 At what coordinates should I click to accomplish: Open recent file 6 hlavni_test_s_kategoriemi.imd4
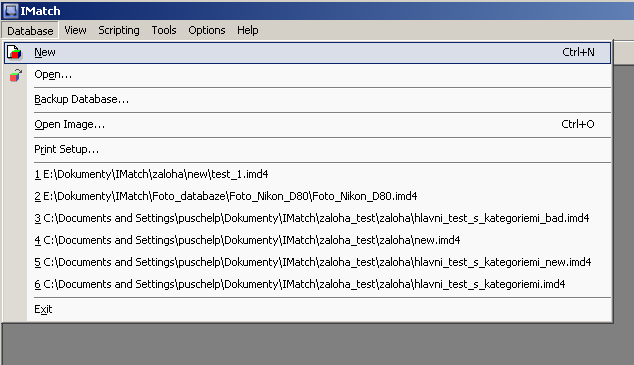307,285
